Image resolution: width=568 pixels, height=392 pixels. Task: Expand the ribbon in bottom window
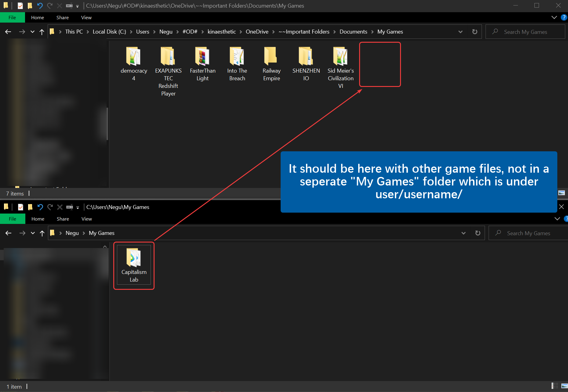[557, 219]
